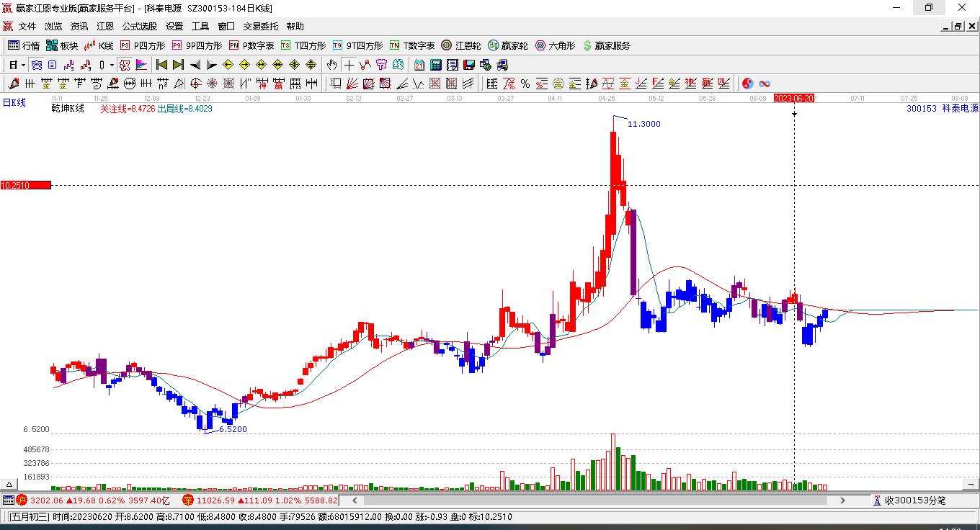Click the 300153 科泰电源 stock label
Viewport: 980px width, 530px height.
pos(943,109)
